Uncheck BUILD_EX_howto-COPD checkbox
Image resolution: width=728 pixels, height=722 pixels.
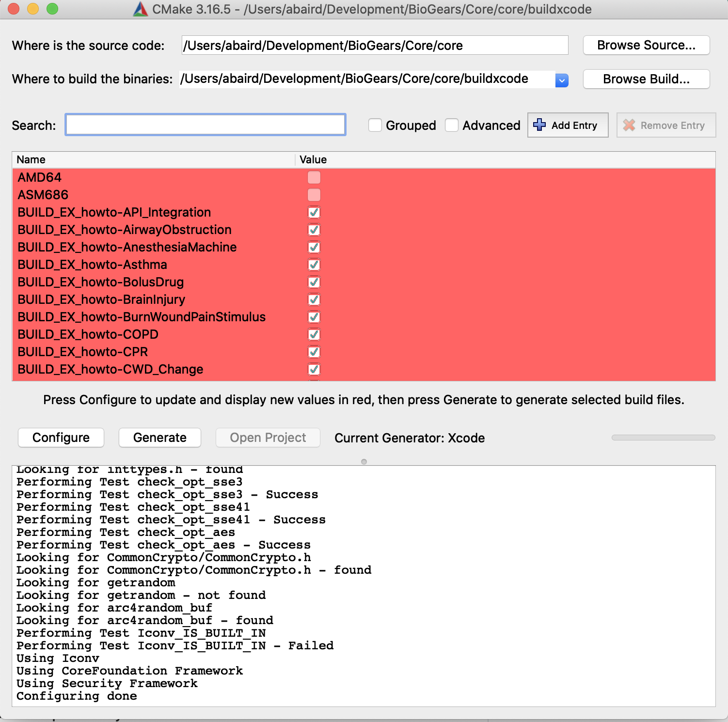pos(314,334)
